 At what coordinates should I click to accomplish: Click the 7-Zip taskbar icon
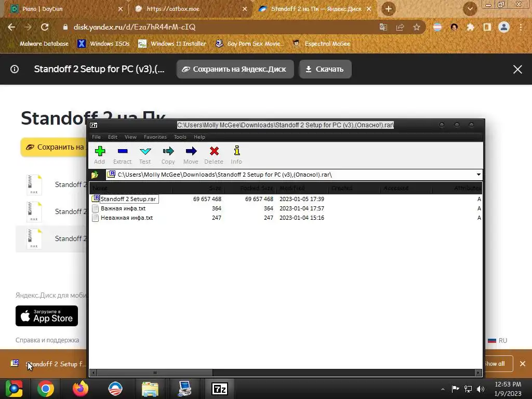tap(220, 389)
